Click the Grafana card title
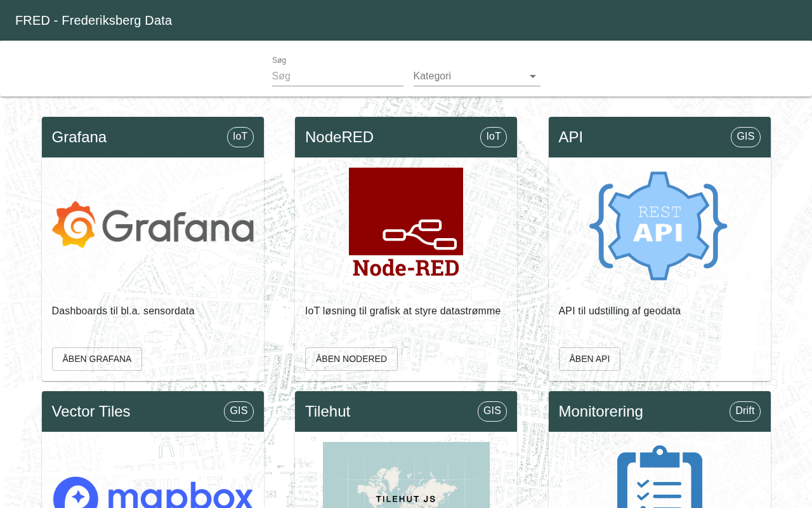This screenshot has height=508, width=812. coord(79,137)
